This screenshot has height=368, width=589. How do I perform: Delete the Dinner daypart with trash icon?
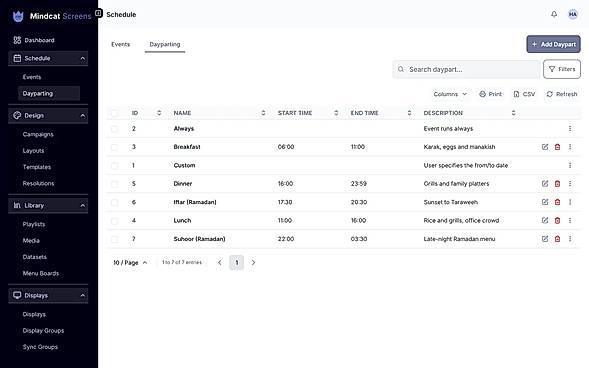pyautogui.click(x=557, y=184)
